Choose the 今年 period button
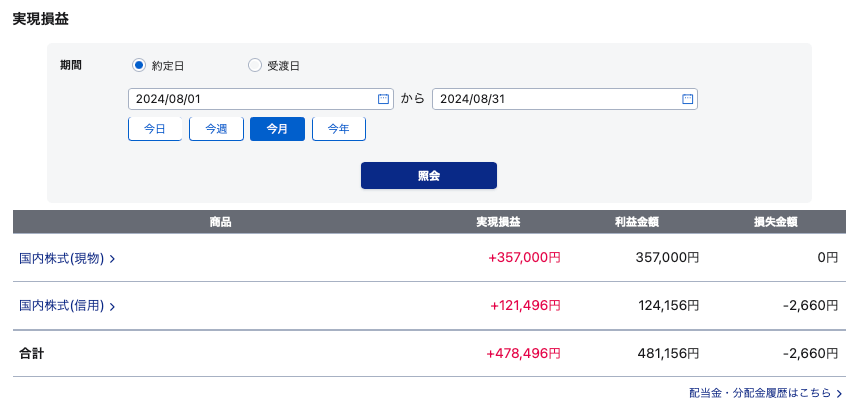This screenshot has width=868, height=410. 339,129
